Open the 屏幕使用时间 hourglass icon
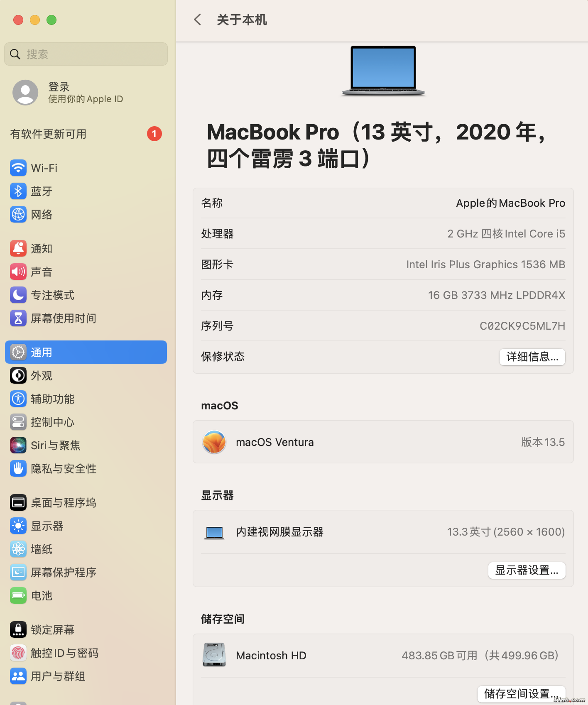 pyautogui.click(x=18, y=318)
